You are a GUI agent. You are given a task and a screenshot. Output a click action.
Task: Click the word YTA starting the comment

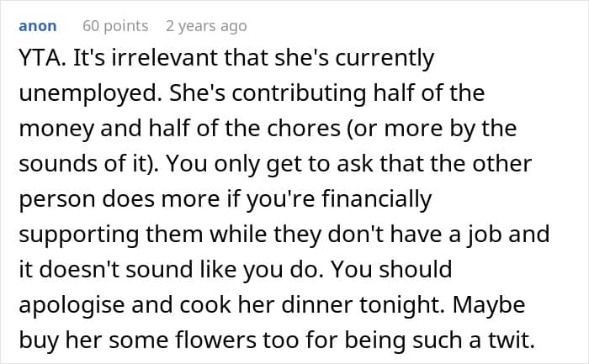(42, 58)
